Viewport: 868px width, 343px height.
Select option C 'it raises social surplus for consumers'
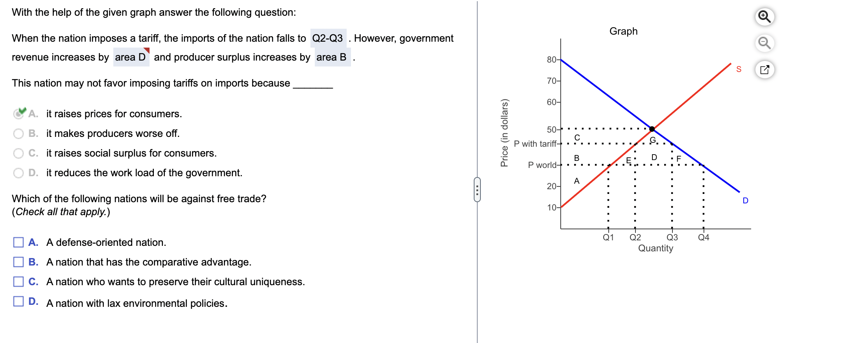coord(18,153)
